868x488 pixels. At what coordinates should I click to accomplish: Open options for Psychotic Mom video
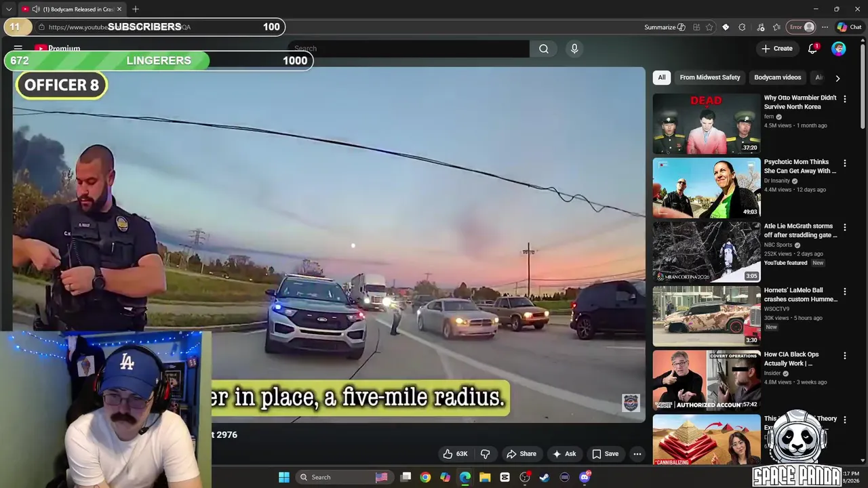coord(845,163)
